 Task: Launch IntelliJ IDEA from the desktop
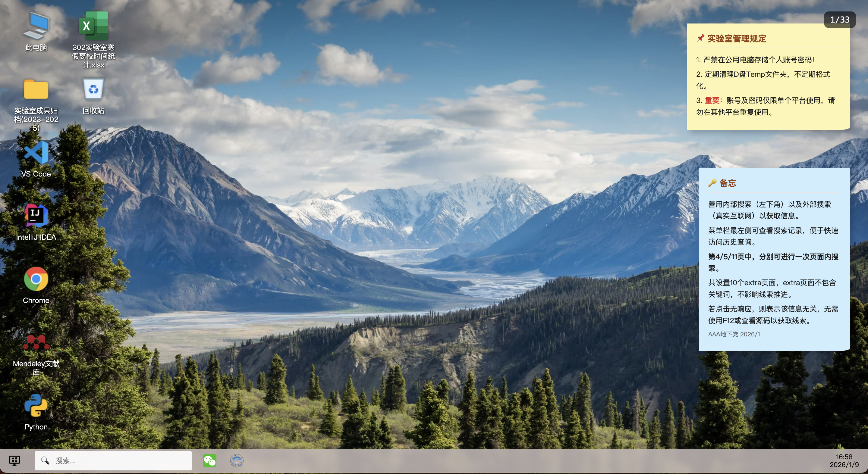pos(36,216)
